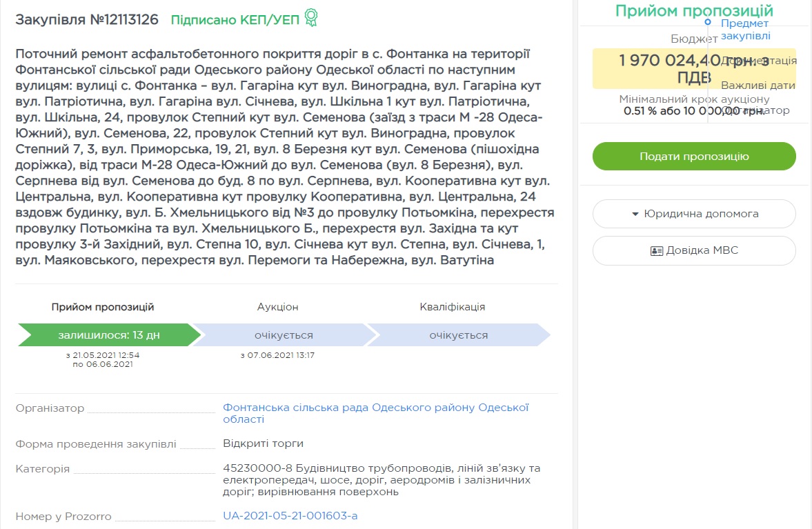Select Важливі дати navigation item
Screen dimensions: 812x529
pyautogui.click(x=757, y=86)
